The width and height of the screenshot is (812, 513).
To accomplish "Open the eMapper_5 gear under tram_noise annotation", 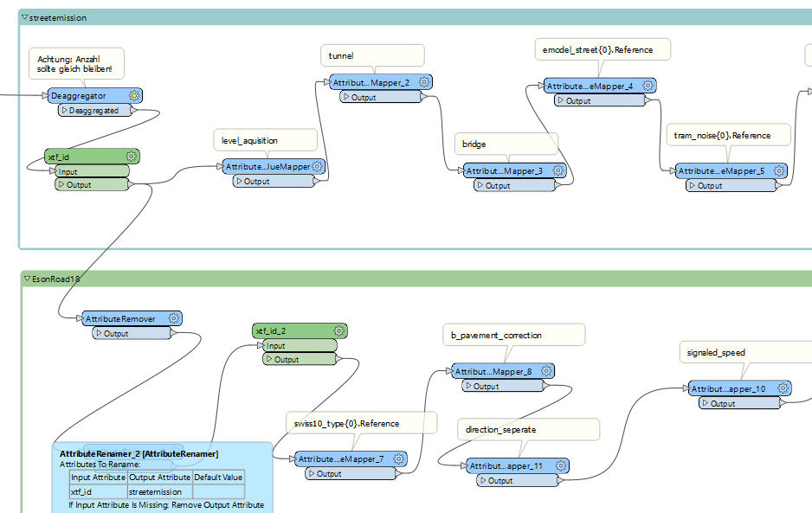I will (x=777, y=170).
